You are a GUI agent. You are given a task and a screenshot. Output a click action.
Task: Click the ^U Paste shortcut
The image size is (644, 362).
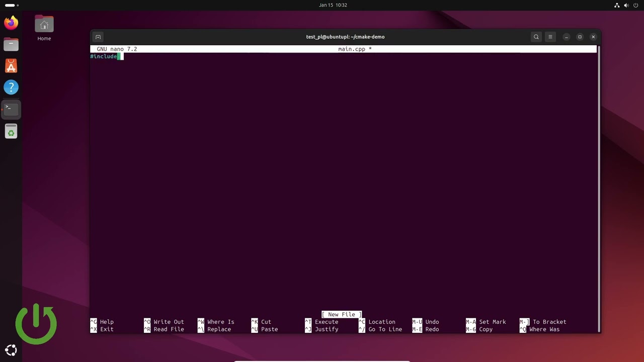coord(265,329)
